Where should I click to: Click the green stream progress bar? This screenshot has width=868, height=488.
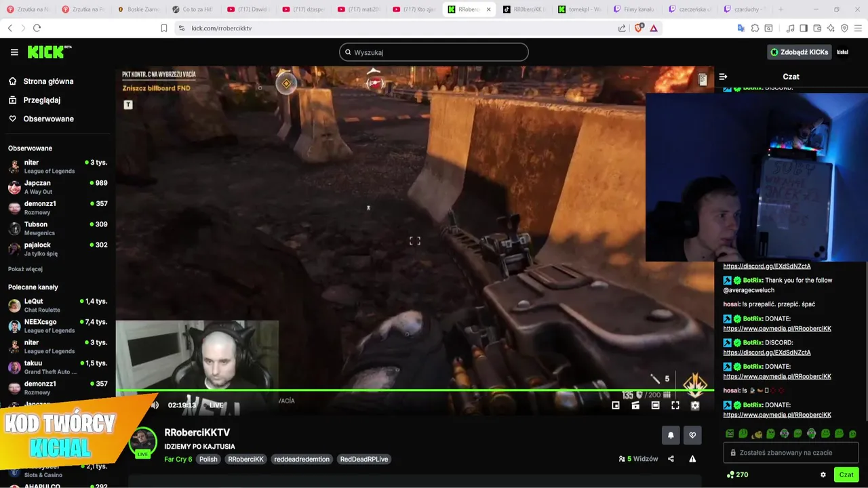click(414, 390)
